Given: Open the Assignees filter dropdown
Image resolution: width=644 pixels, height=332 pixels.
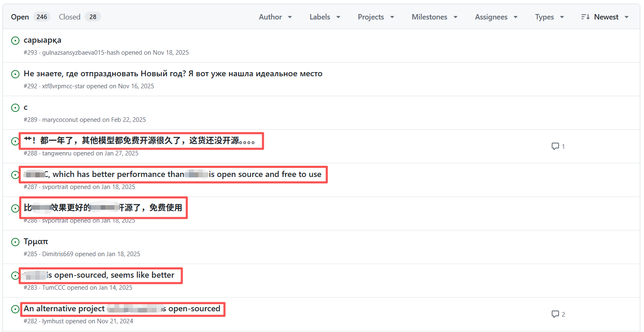Looking at the screenshot, I should pos(496,17).
